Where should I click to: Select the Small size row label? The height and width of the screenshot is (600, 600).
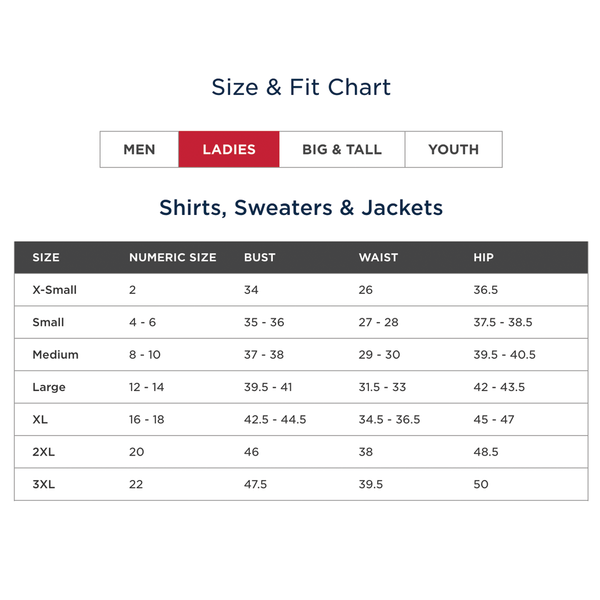48,322
